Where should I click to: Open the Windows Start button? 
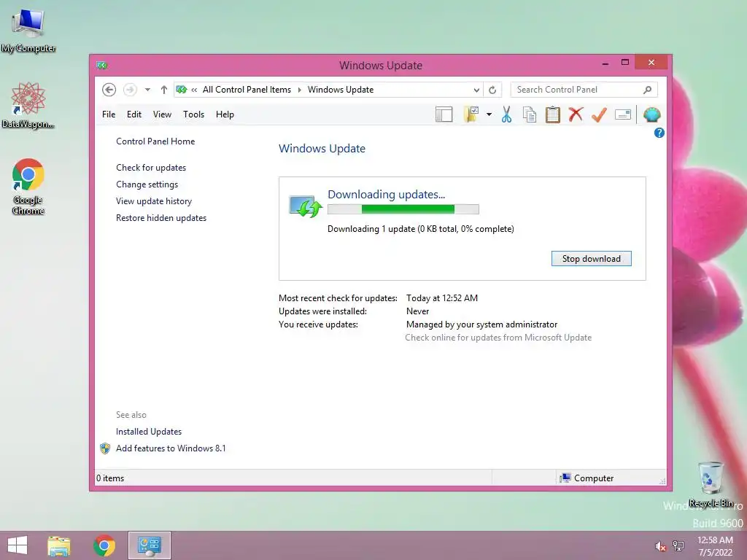click(18, 545)
